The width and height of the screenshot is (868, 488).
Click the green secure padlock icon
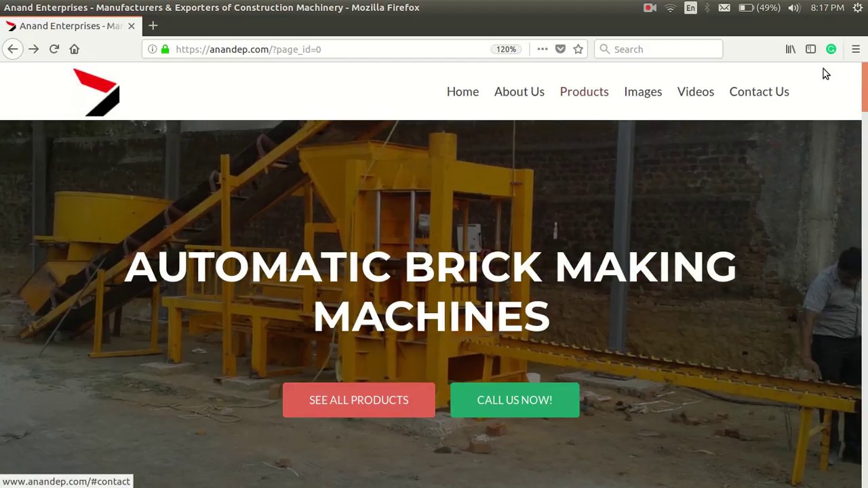(x=165, y=49)
